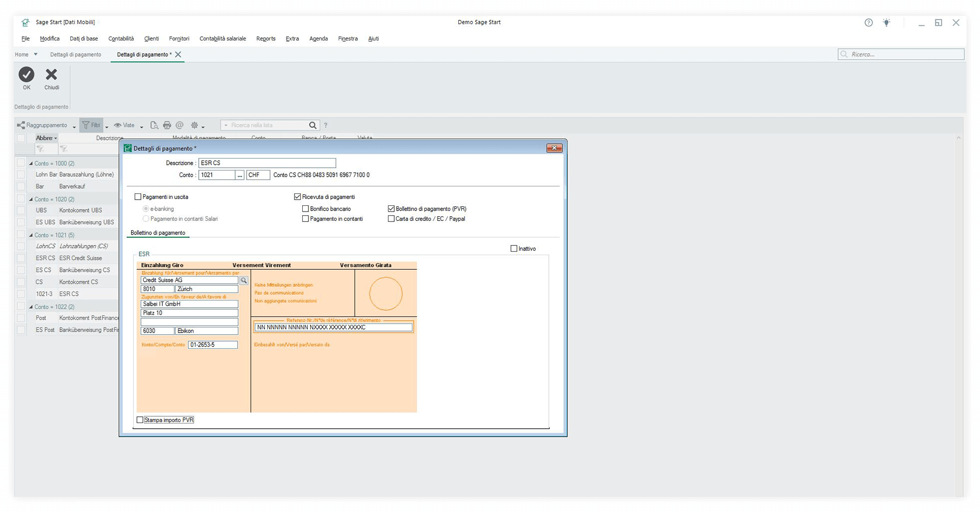Viewport: 980px width, 512px height.
Task: Collapse the Conto = 1022 (2) group
Action: click(x=31, y=307)
